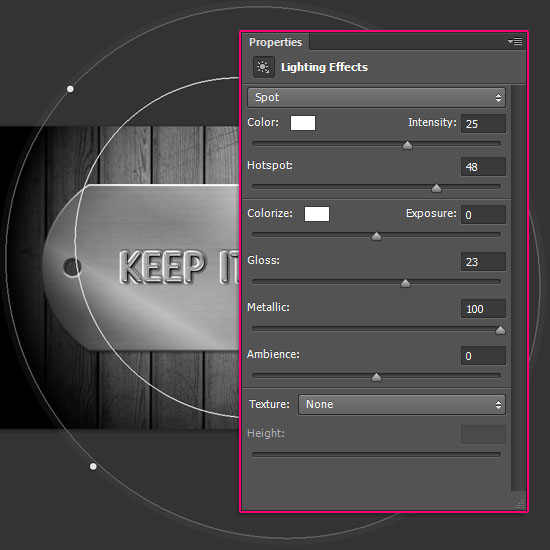Viewport: 550px width, 550px height.
Task: Click the Ambience slider handle
Action: coord(376,377)
